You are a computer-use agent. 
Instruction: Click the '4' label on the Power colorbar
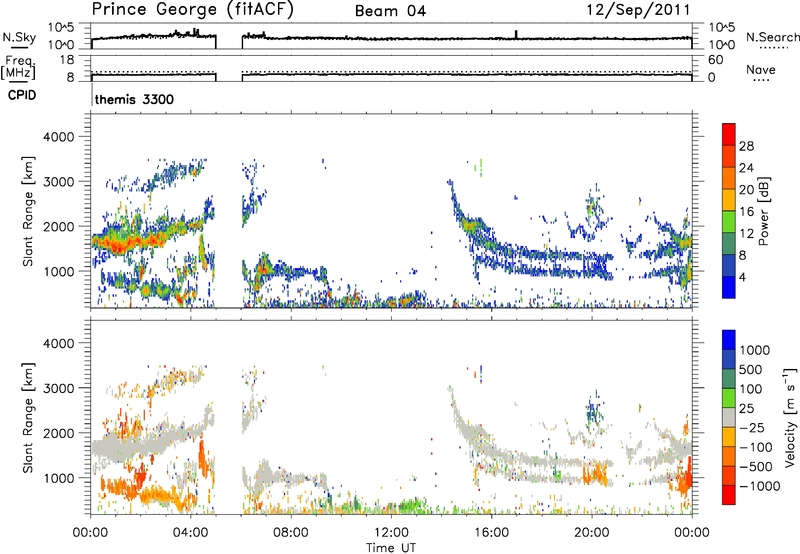click(x=742, y=278)
